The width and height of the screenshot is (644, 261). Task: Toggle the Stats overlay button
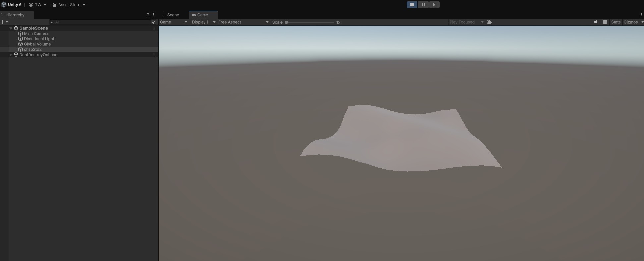click(x=616, y=22)
